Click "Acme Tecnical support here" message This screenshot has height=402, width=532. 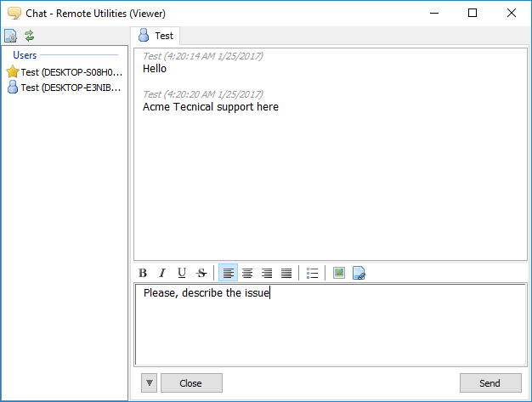coord(211,107)
